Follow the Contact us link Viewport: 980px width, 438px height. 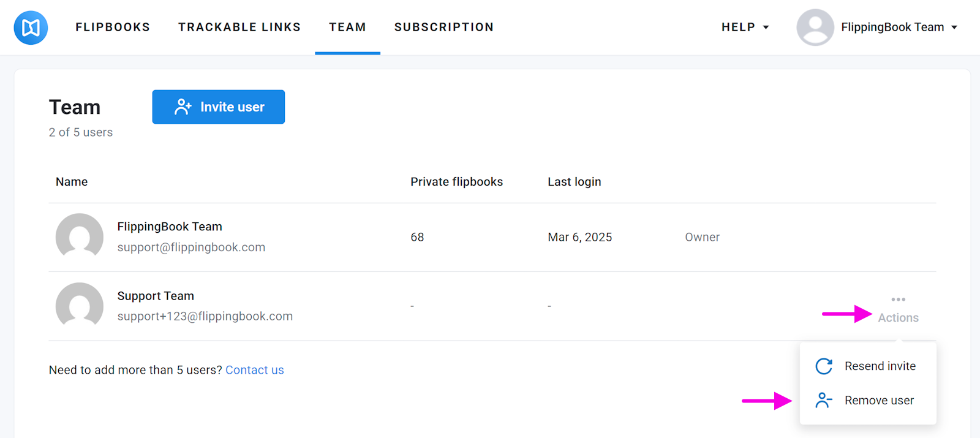255,370
